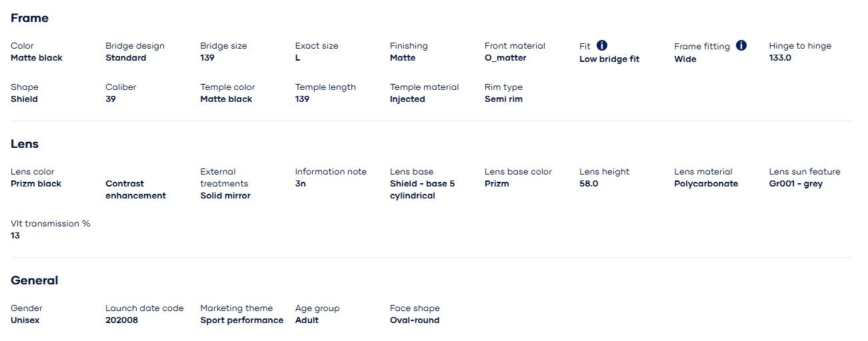Click the info icon next to Fit

[x=602, y=45]
